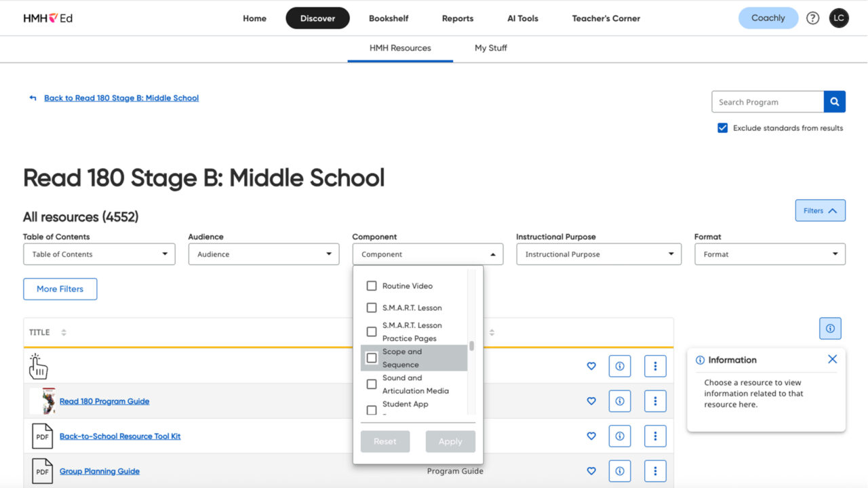This screenshot has height=488, width=868.
Task: Open the Reports nav item
Action: click(458, 18)
